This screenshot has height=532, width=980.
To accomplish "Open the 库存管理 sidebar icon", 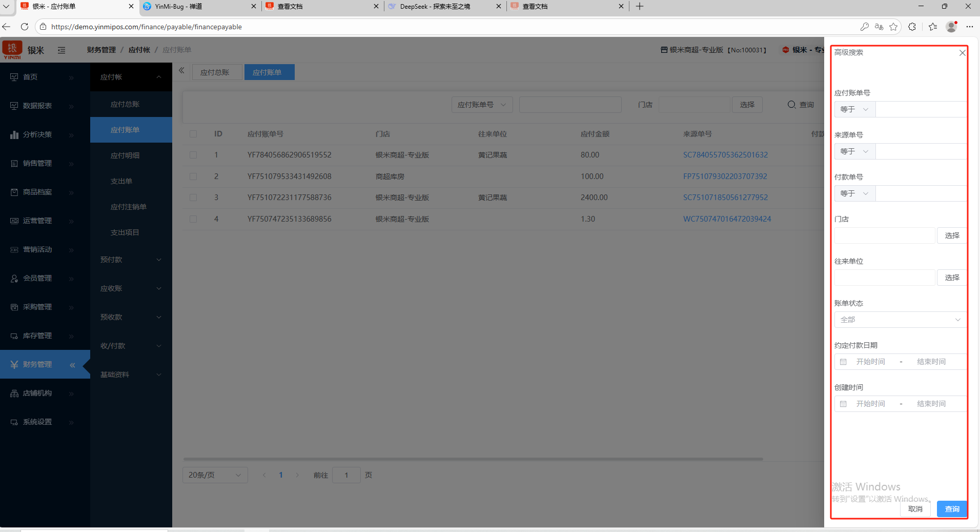I will 14,336.
